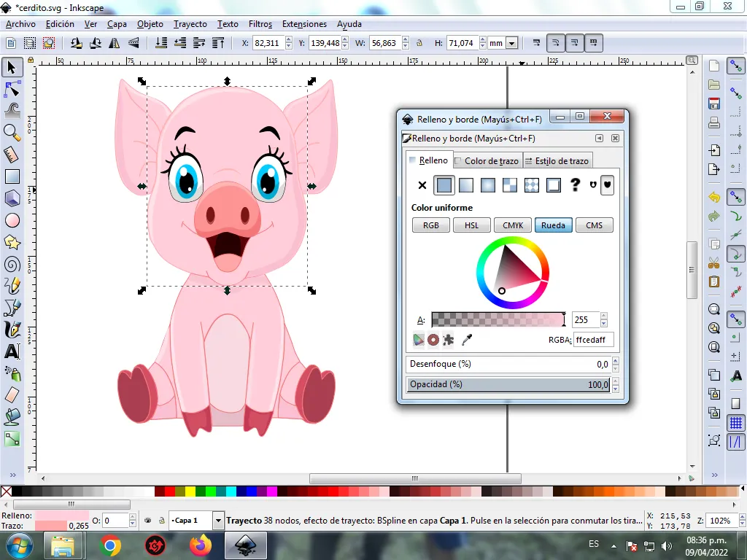
Task: Click the Print document icon
Action: click(x=713, y=122)
